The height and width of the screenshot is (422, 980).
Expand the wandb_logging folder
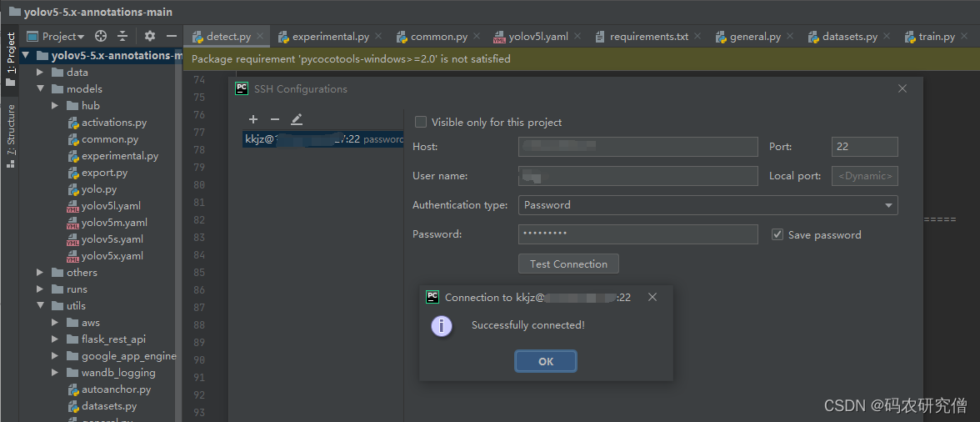point(55,373)
